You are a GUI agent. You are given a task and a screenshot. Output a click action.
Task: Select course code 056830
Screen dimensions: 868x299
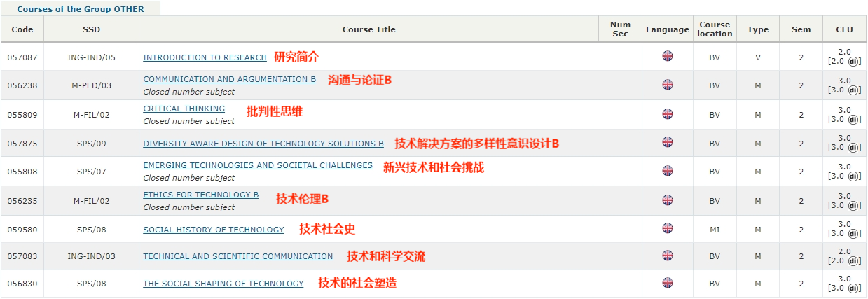tap(22, 284)
